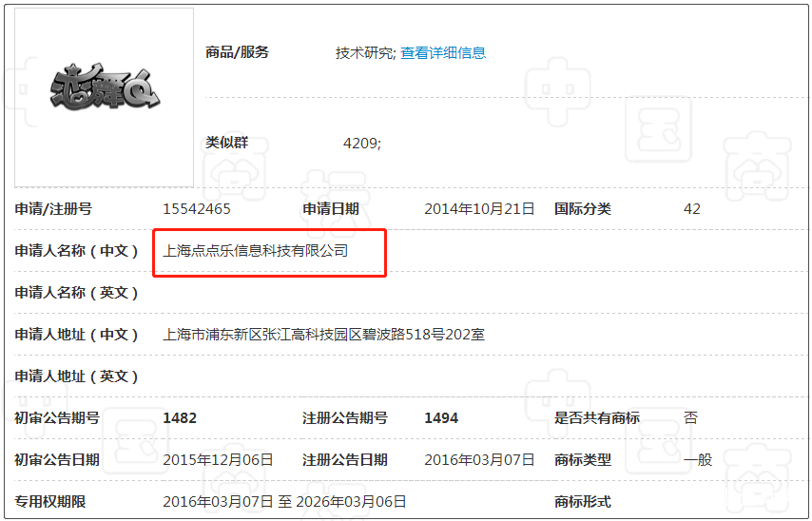Click the 申请/注册号 label
This screenshot has height=521, width=812.
coord(53,209)
